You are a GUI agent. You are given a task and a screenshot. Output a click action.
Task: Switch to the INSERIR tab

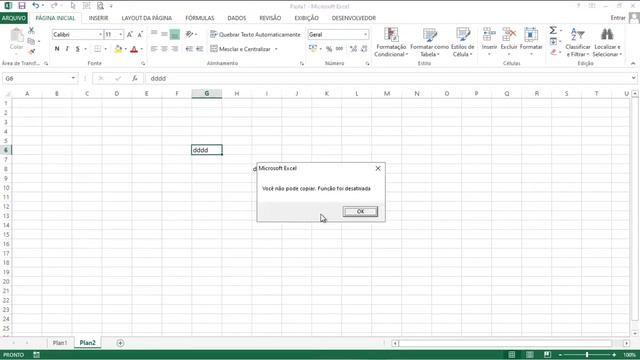coord(98,18)
